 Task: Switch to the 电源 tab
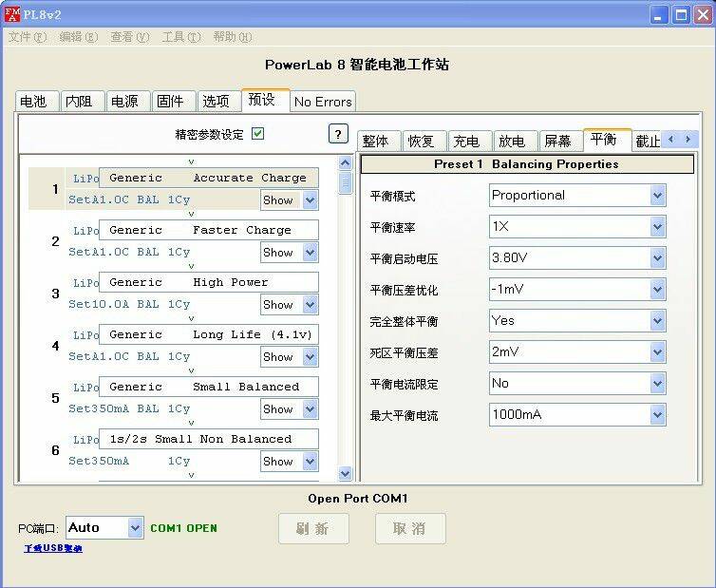click(x=128, y=101)
